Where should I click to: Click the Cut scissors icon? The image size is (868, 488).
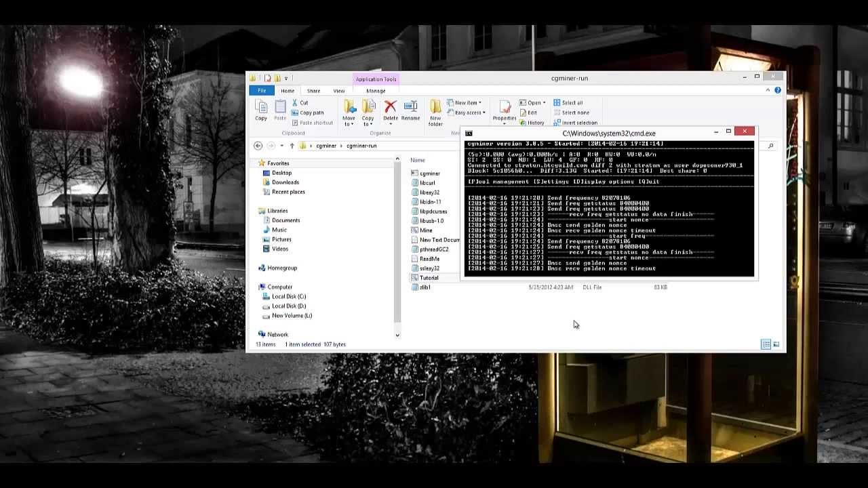tap(296, 103)
